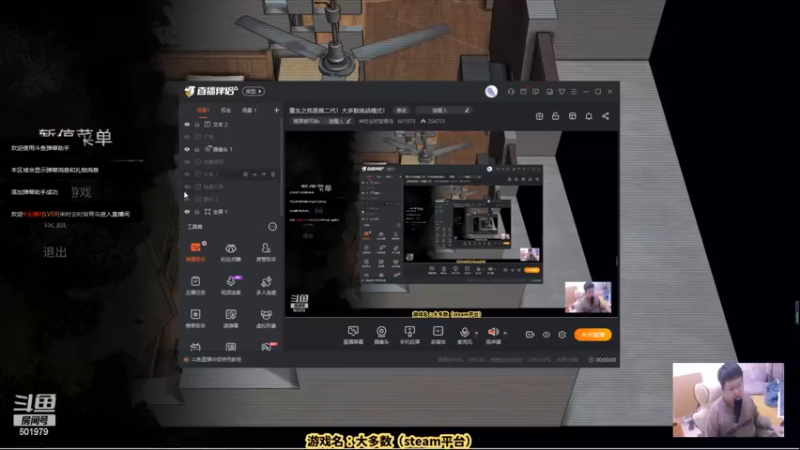Toggle lock on 摄像头 1 source
800x450 pixels.
tap(197, 149)
